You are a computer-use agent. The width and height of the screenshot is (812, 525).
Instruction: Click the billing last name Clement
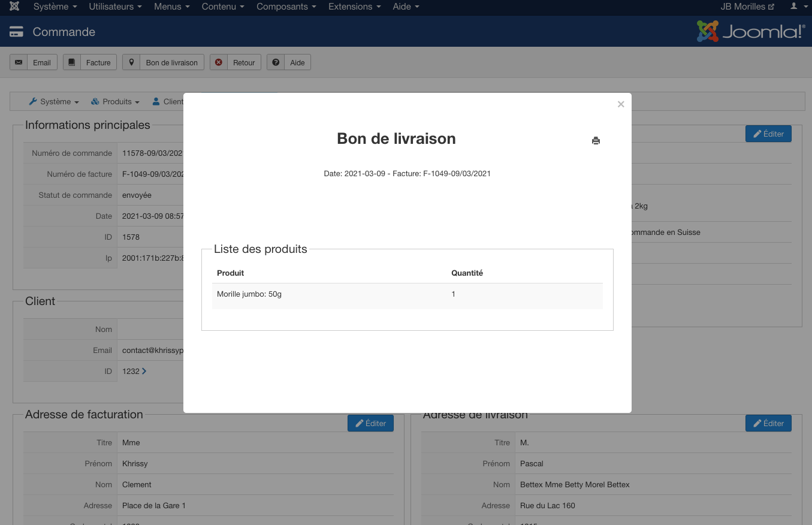click(x=137, y=485)
